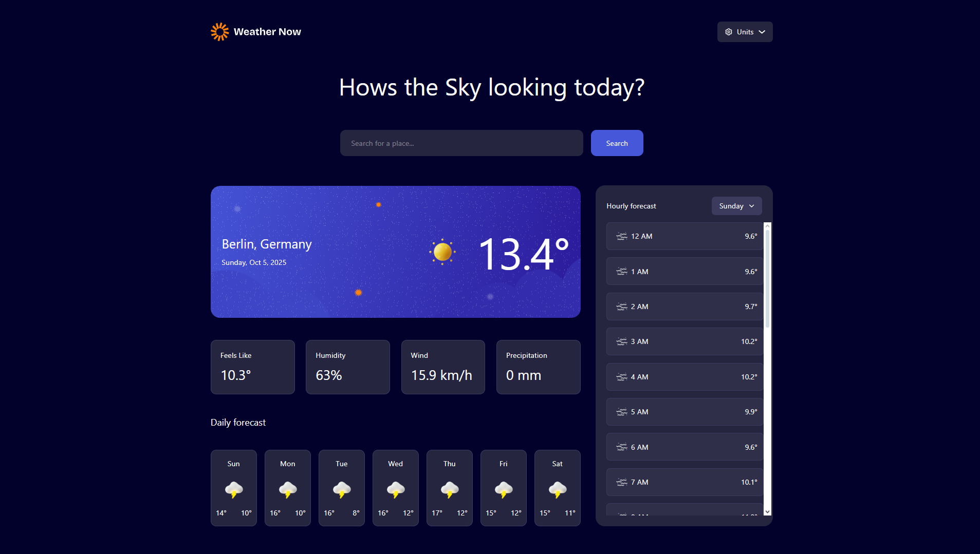Screen dimensions: 980x554
Task: Click the Precipitation 0 mm card
Action: [539, 367]
